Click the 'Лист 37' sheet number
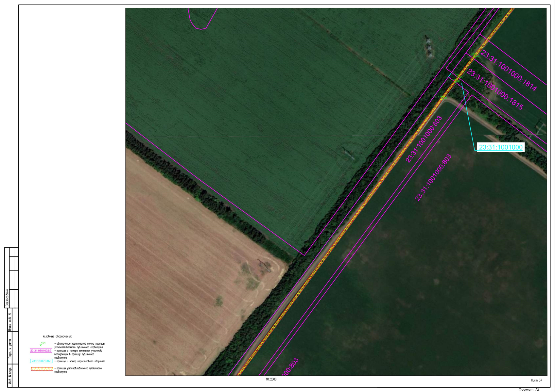This screenshot has height=392, width=555. [536, 380]
